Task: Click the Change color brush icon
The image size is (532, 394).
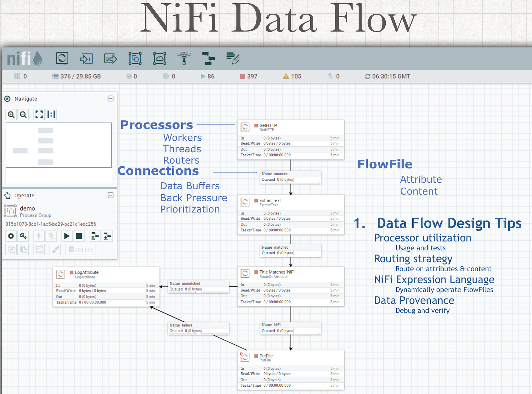Action: [x=55, y=249]
